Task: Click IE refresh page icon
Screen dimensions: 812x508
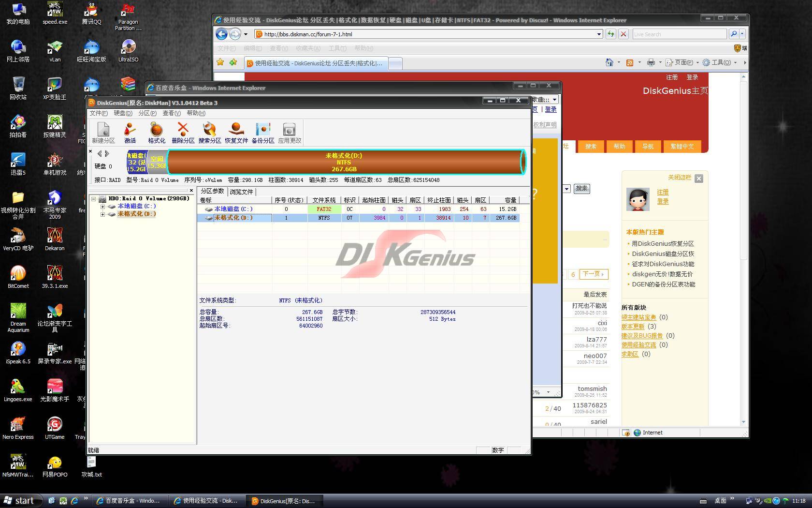Action: 611,34
